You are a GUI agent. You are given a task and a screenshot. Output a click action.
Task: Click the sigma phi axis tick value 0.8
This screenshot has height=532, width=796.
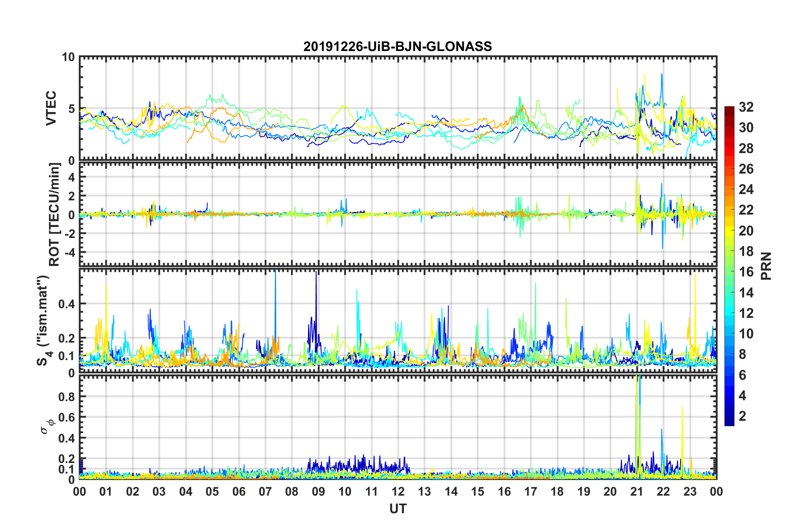pyautogui.click(x=66, y=396)
